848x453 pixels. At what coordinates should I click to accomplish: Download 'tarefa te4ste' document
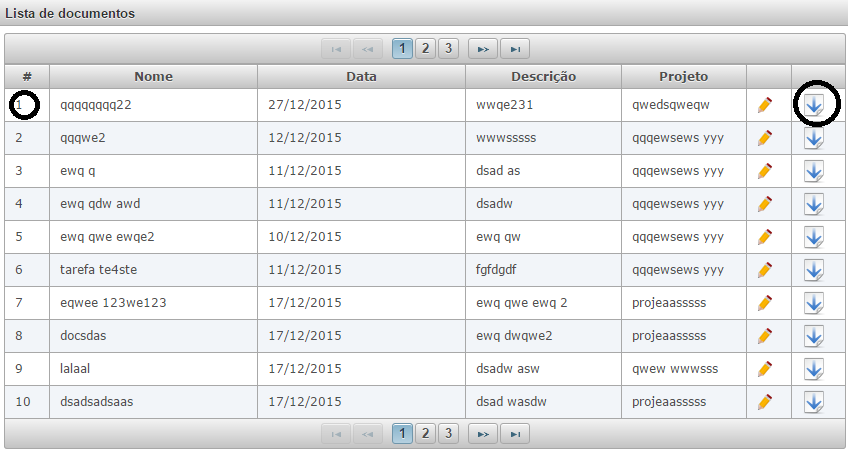point(814,270)
